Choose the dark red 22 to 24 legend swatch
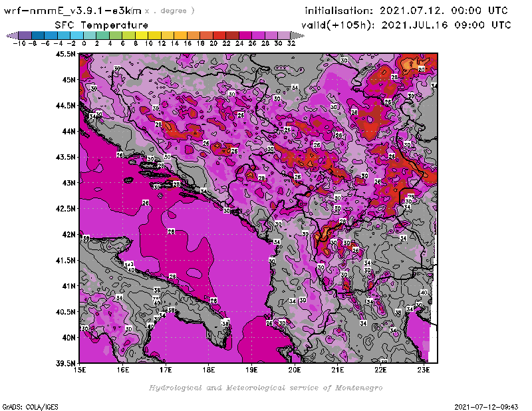The image size is (532, 411). click(232, 35)
